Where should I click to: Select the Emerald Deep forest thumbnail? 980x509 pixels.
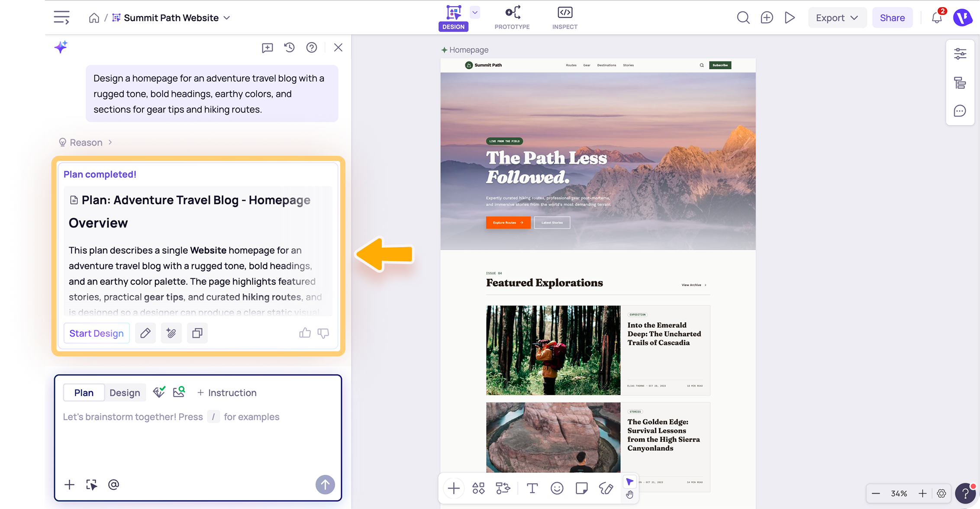click(x=553, y=350)
